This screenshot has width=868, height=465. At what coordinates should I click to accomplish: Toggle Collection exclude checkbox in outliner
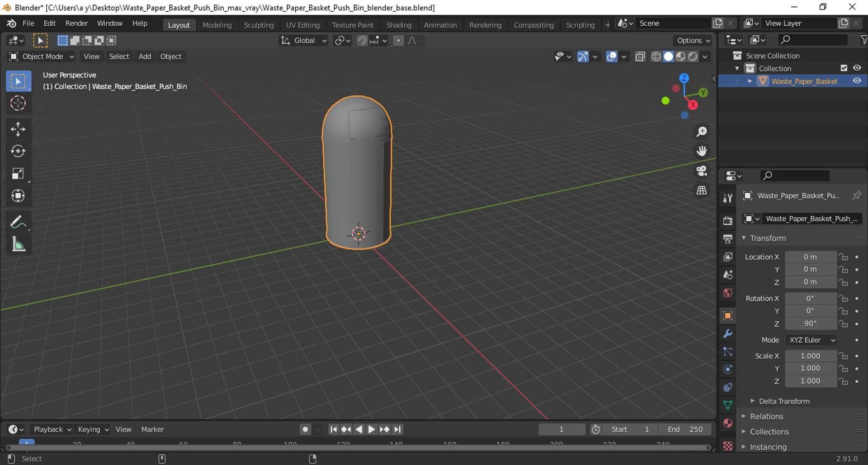(x=844, y=68)
